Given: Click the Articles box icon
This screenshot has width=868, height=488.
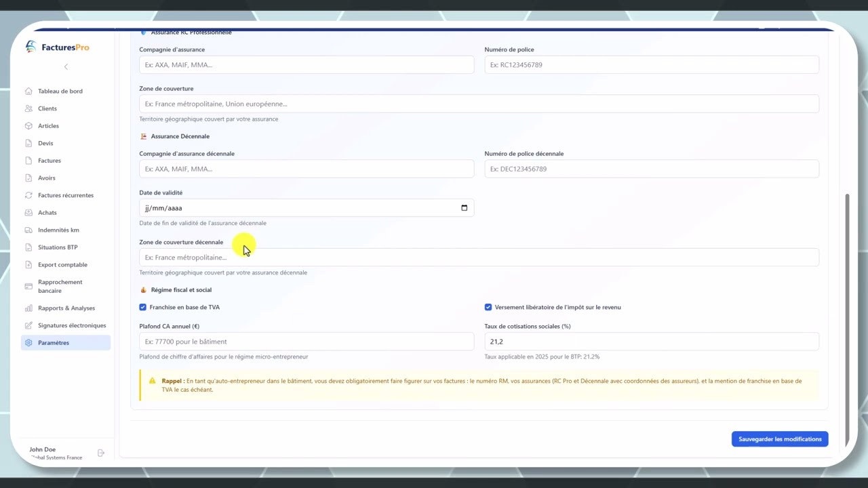Looking at the screenshot, I should click(x=28, y=126).
